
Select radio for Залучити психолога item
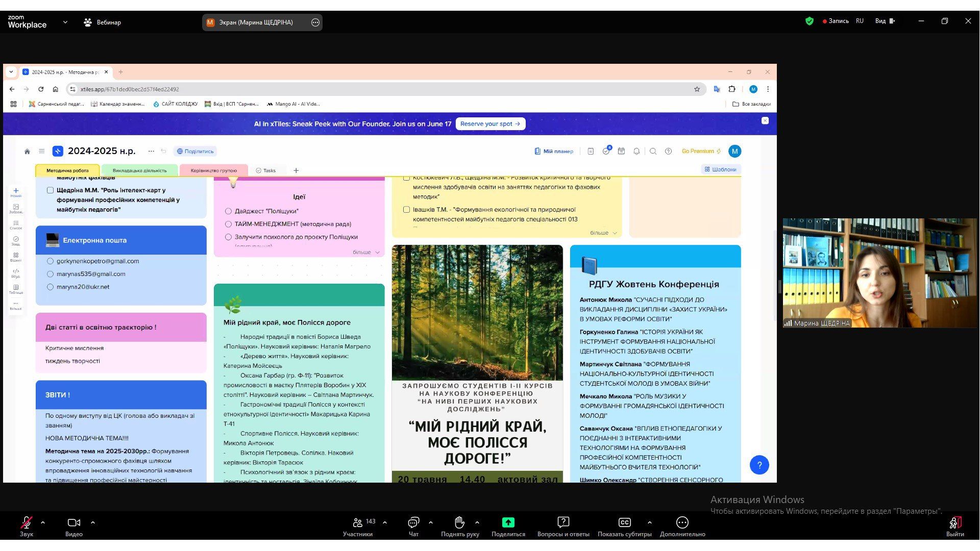tap(228, 237)
